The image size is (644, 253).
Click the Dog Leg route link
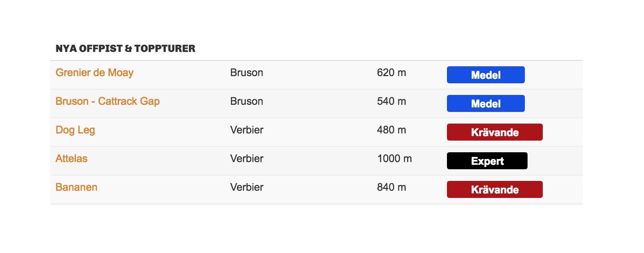(75, 130)
